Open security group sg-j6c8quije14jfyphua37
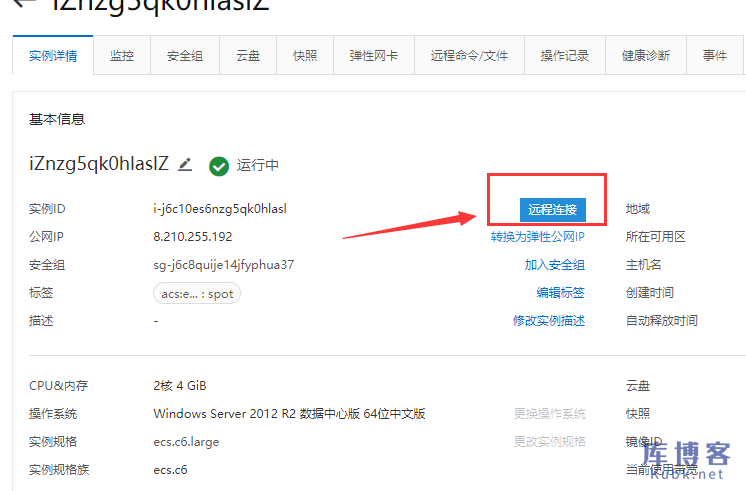The image size is (746, 491). click(x=224, y=265)
